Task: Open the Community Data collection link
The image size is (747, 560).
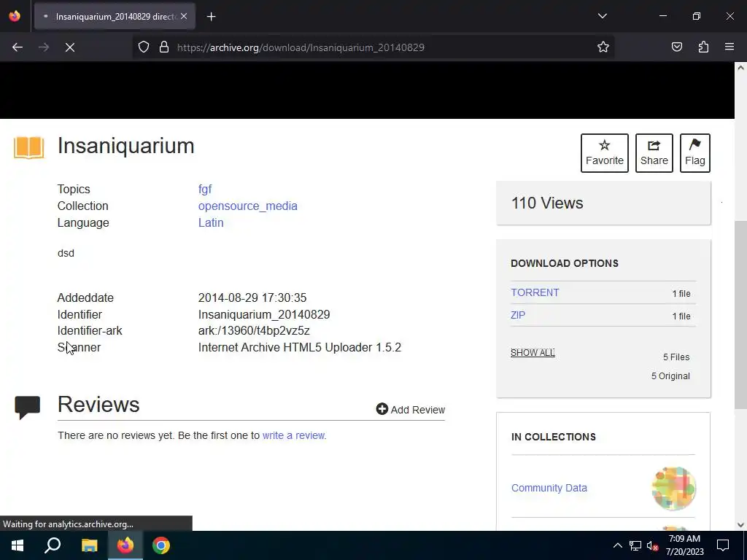Action: tap(549, 488)
